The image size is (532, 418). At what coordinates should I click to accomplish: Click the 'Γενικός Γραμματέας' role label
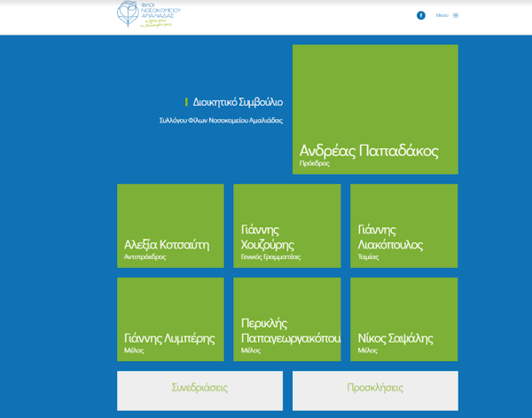(x=270, y=256)
